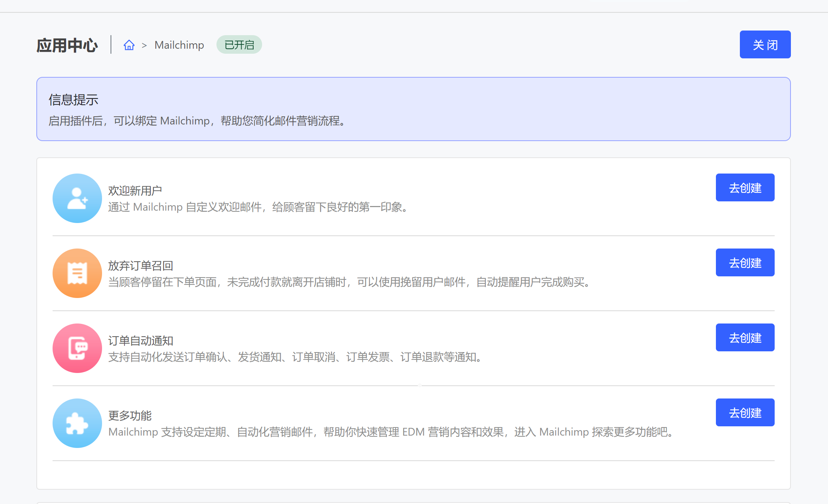This screenshot has height=504, width=828.
Task: Click the 更多功能 title
Action: click(x=130, y=415)
